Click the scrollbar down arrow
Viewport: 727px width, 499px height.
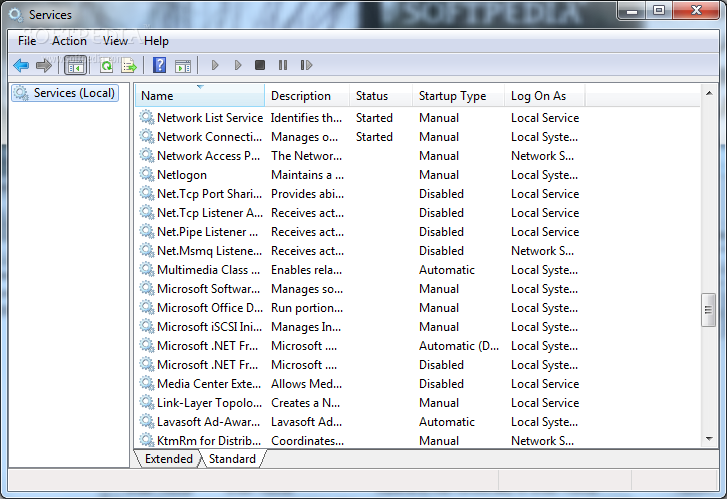[709, 438]
